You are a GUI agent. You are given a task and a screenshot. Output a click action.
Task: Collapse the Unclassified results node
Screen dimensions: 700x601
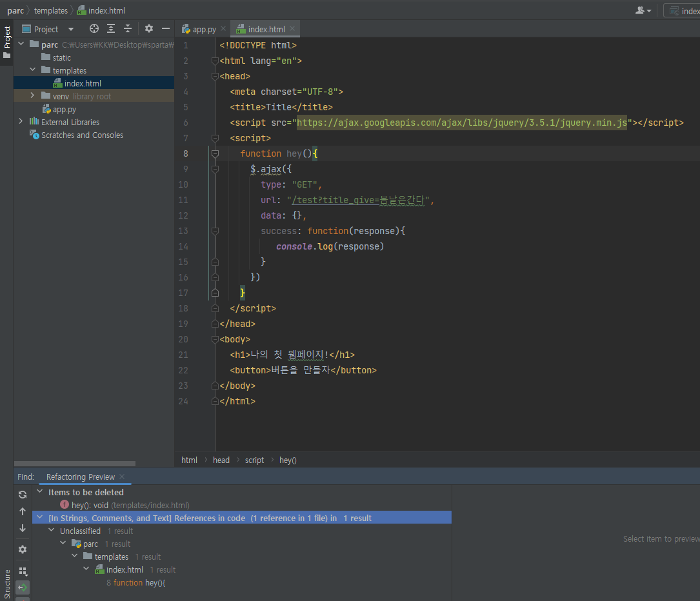tap(52, 531)
